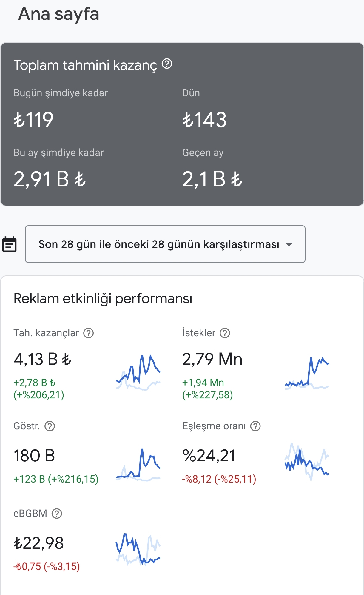Open help icon beside Tah. kazançlar
364x595 pixels.
coord(88,333)
